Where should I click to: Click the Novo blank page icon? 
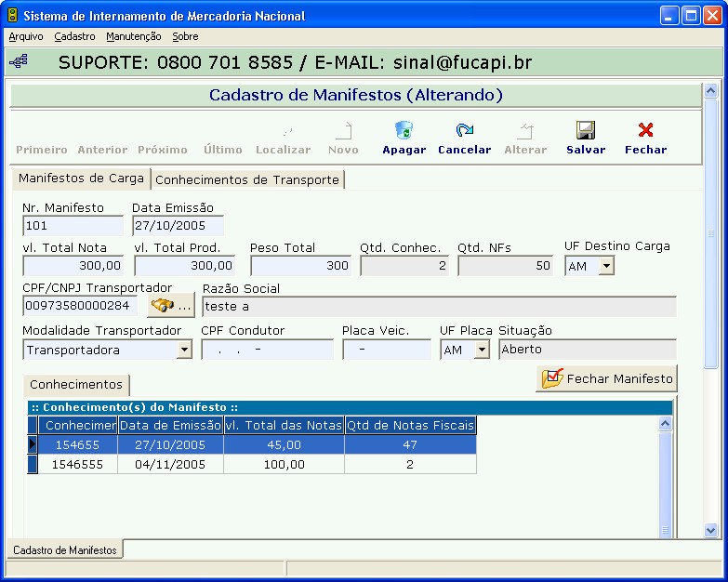tap(343, 131)
